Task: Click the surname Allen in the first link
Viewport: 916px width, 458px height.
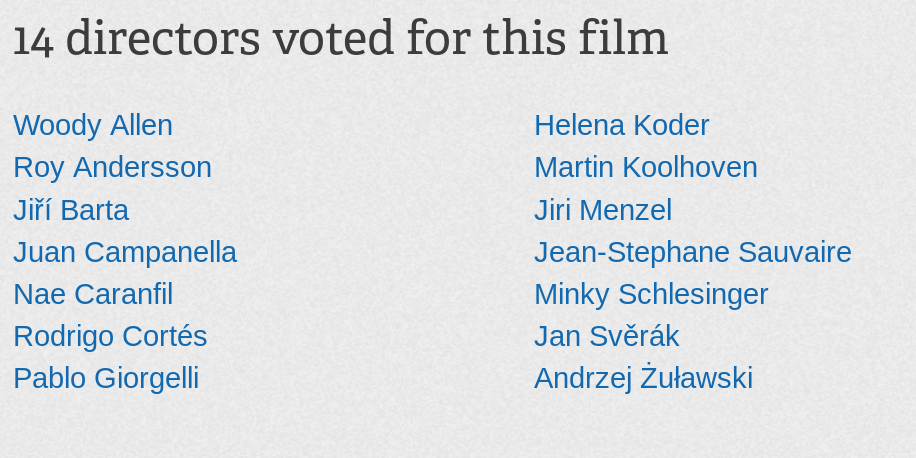Action: [x=141, y=126]
